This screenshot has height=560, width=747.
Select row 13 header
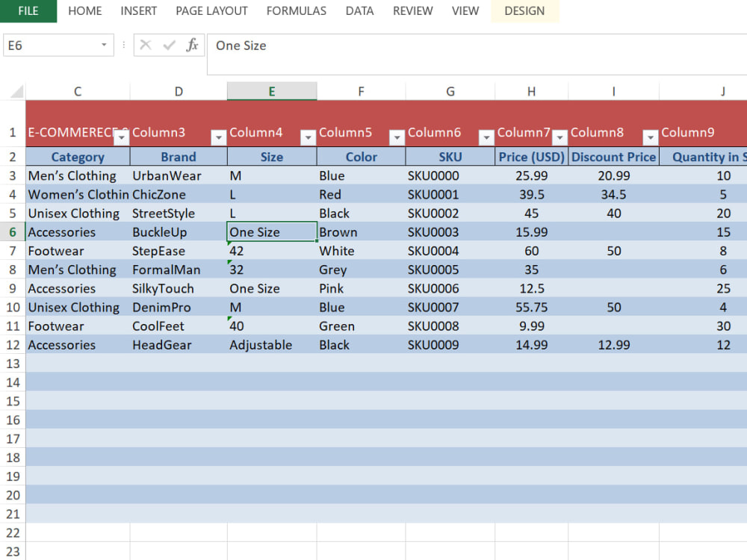13,364
